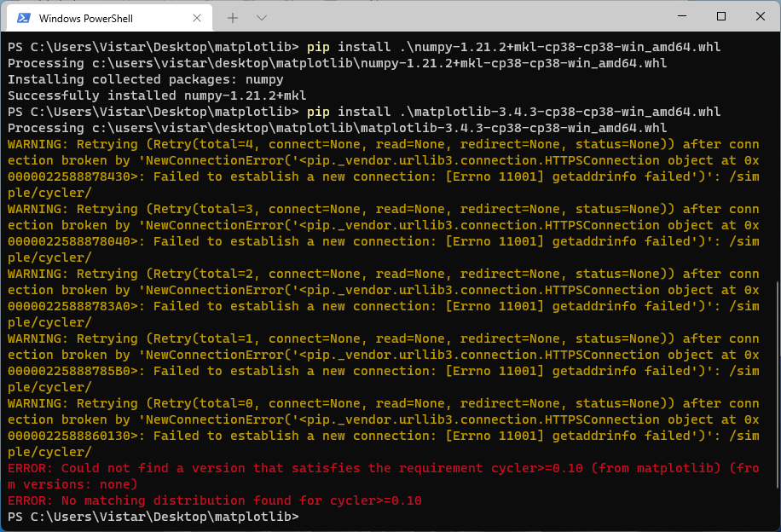Maximize the terminal window

(720, 16)
